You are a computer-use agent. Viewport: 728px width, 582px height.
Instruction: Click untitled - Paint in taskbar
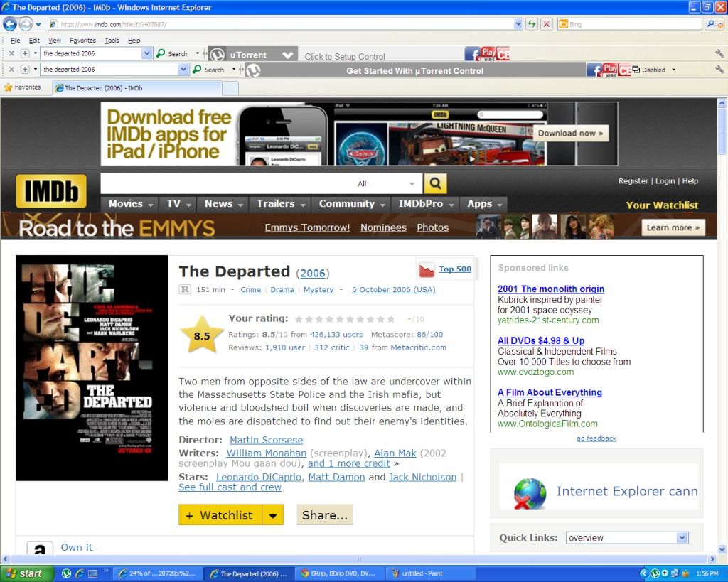(432, 573)
